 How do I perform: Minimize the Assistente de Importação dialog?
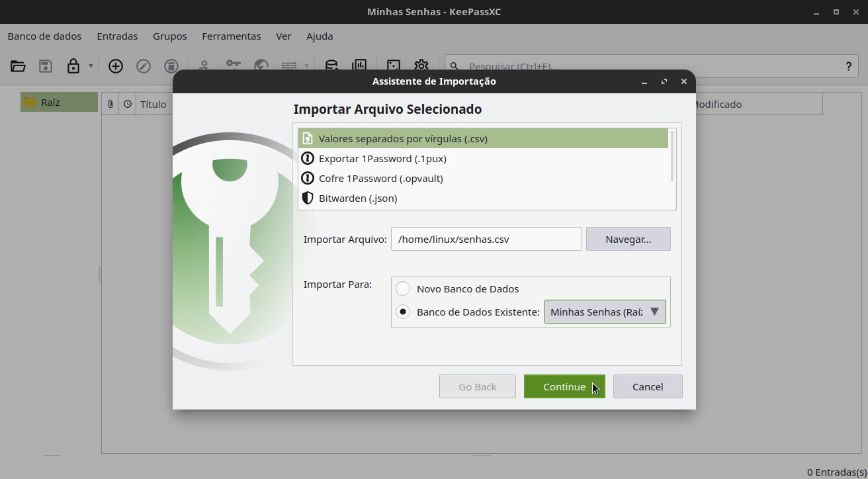click(644, 81)
